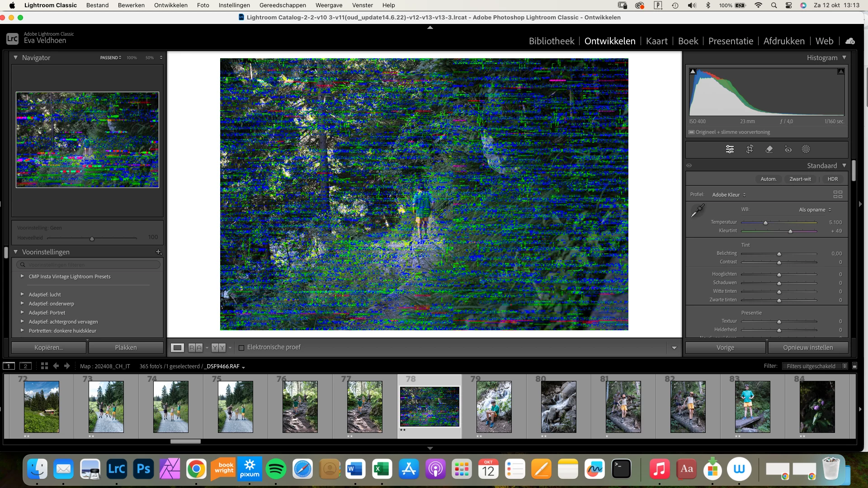Pick the white balance eyedropper

tap(698, 211)
